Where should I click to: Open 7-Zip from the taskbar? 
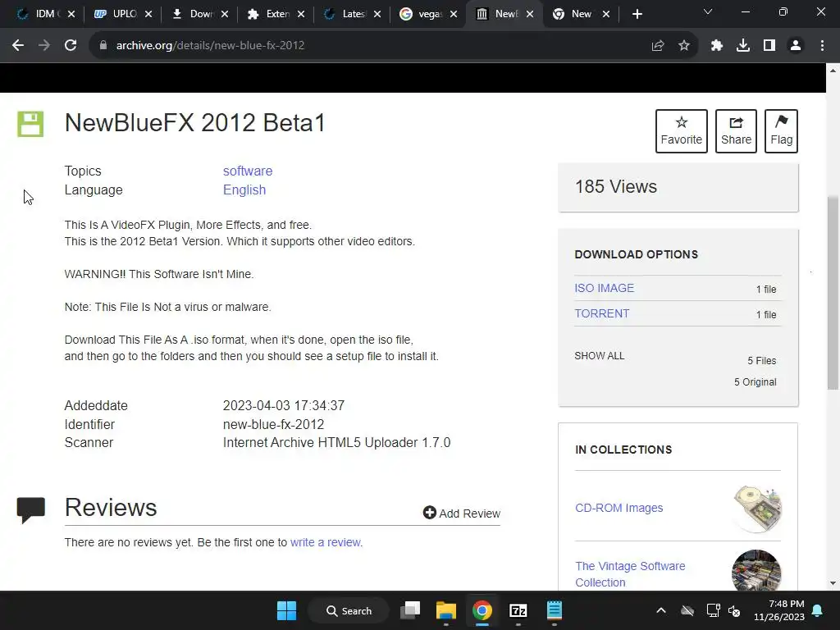click(518, 610)
